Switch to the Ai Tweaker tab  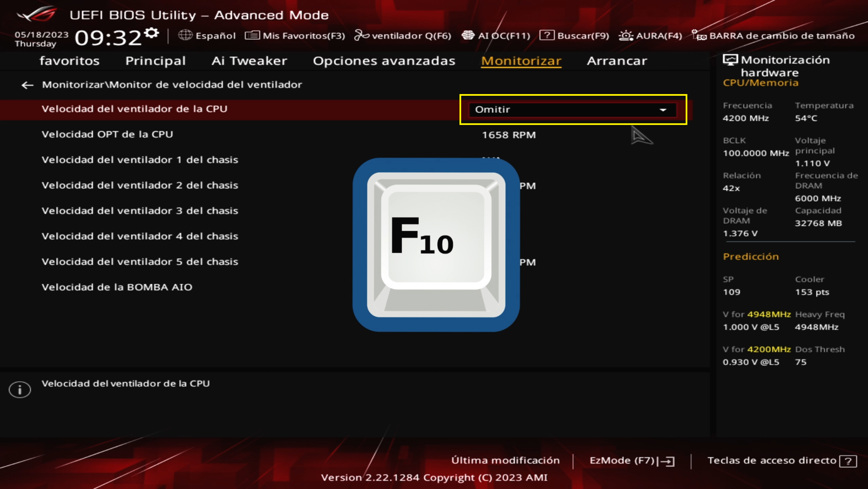tap(249, 61)
